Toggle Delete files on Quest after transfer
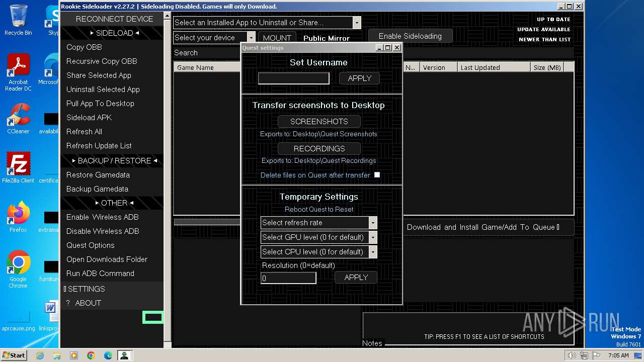This screenshot has height=362, width=644. tap(377, 175)
